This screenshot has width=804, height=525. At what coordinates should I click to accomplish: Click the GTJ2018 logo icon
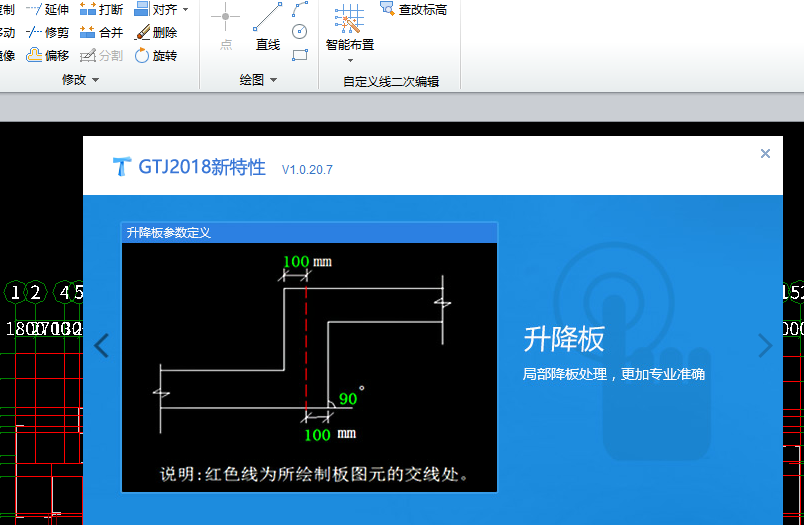pyautogui.click(x=122, y=167)
